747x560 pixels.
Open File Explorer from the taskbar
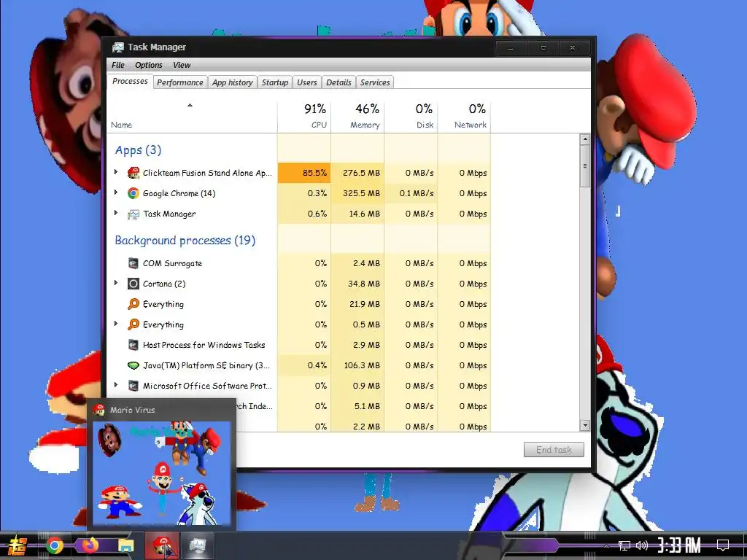(x=126, y=545)
